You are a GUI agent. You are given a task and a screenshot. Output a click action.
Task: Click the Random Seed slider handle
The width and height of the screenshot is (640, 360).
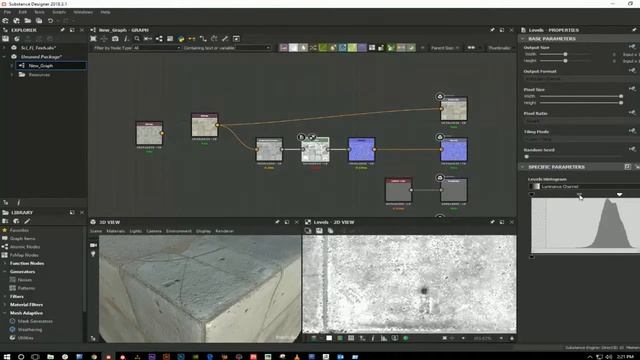tap(527, 156)
